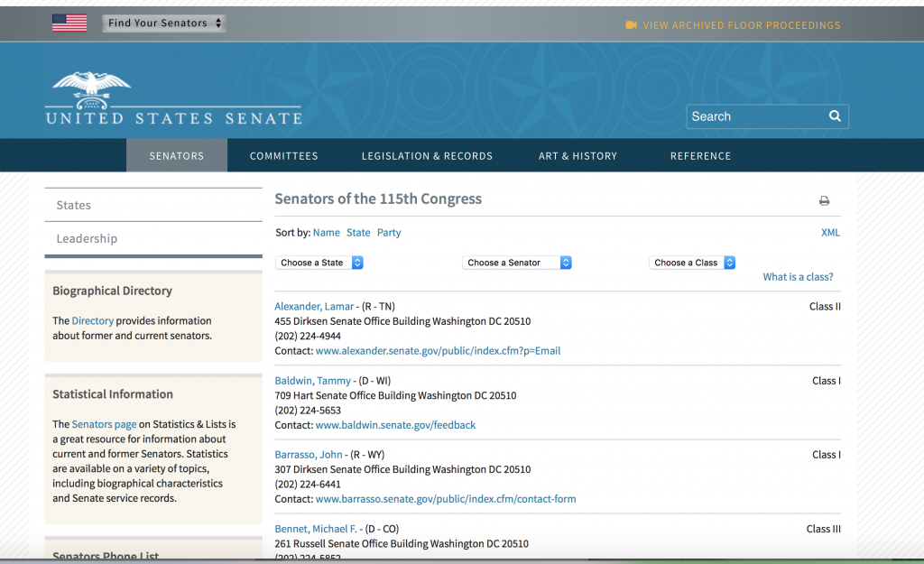Screen dimensions: 924x564
Task: Expand the Choose a Class dropdown
Action: 692,263
